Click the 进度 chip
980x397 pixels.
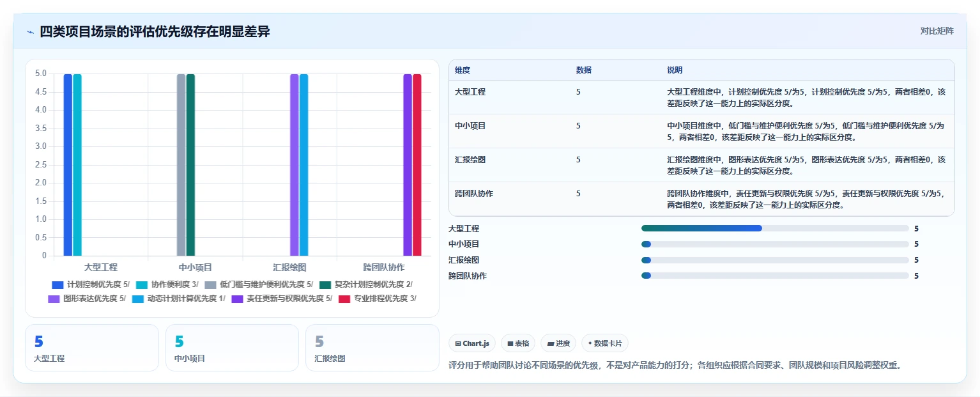(x=558, y=343)
